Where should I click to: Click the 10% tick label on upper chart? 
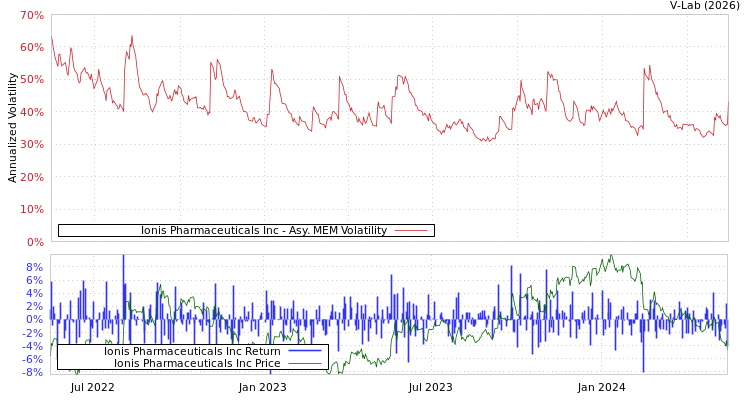[31, 210]
